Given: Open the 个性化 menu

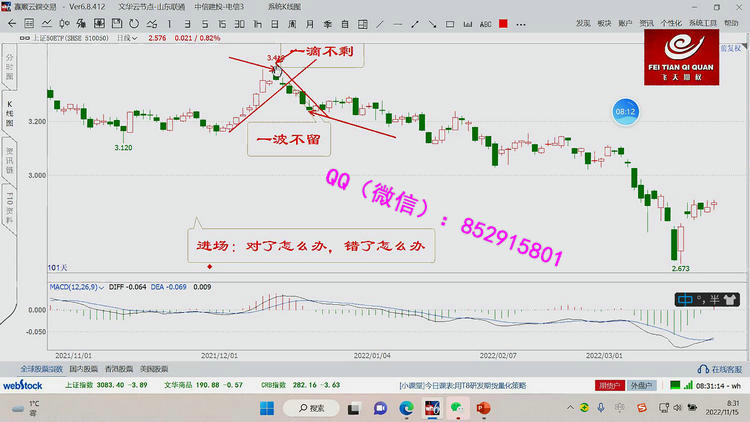Looking at the screenshot, I should coord(672,22).
